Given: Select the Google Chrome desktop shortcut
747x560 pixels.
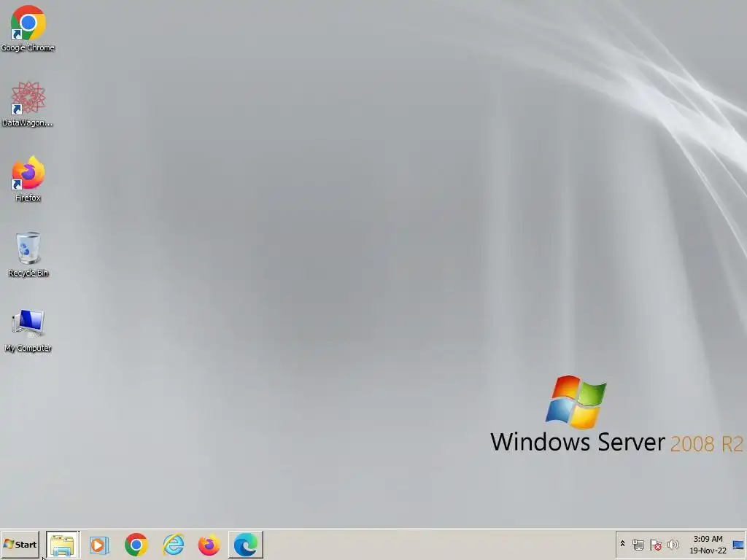Looking at the screenshot, I should [x=28, y=28].
